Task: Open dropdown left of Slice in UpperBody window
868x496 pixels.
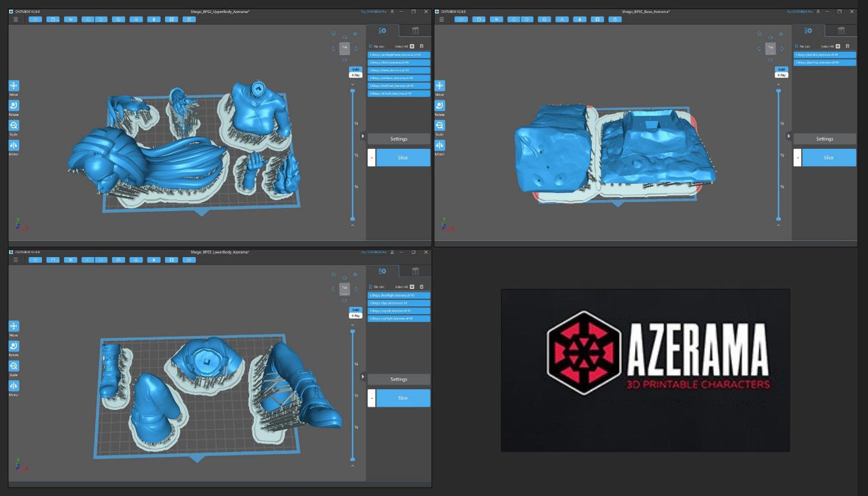Action: pyautogui.click(x=372, y=157)
